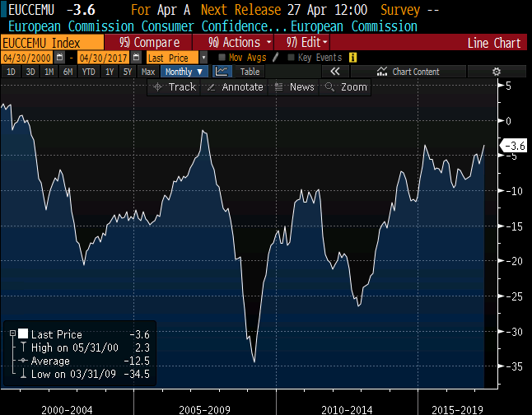Click European Commission Consumer Confidence title
This screenshot has width=532, height=415.
click(x=147, y=26)
